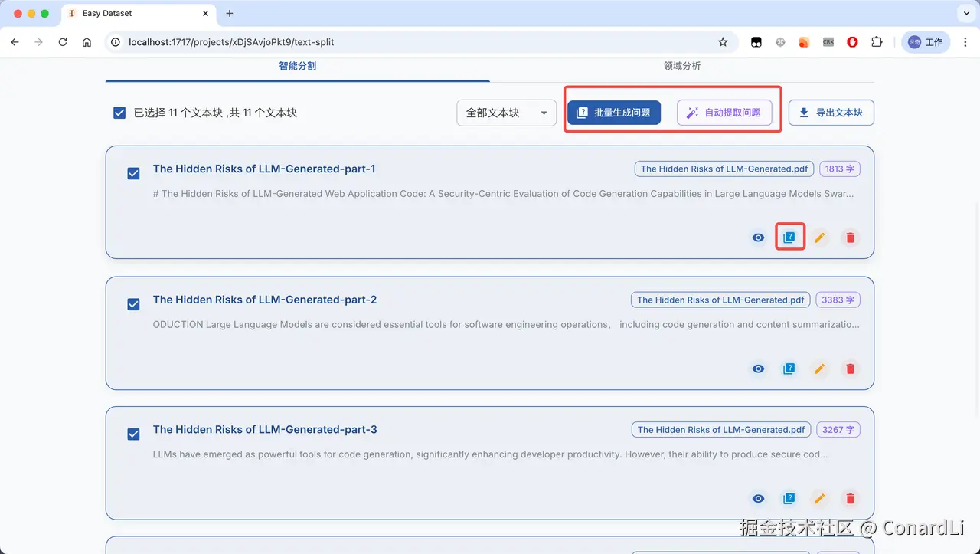Click the 3267 字 count badge
The width and height of the screenshot is (980, 554).
[838, 430]
